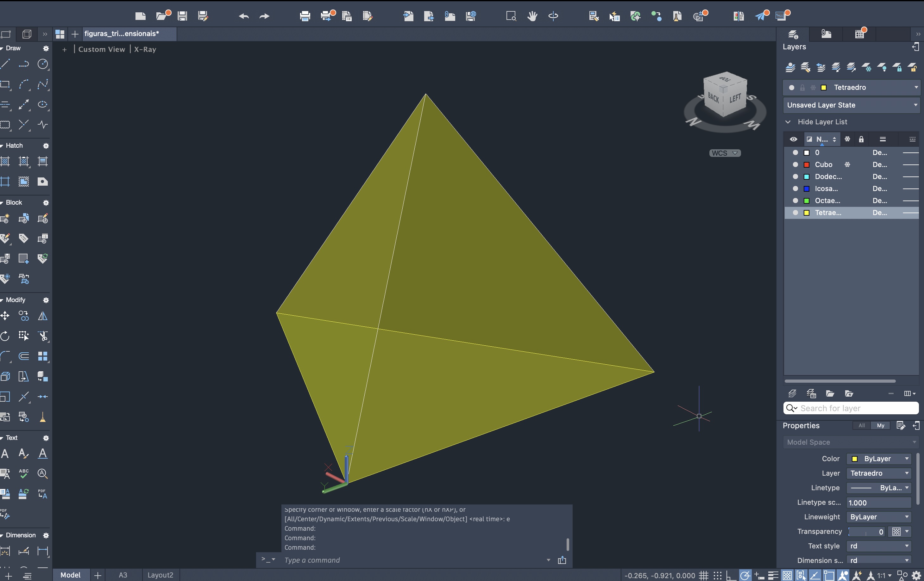Screen dimensions: 924x581
Task: Select the Multiline Text tool
Action: [x=5, y=454]
